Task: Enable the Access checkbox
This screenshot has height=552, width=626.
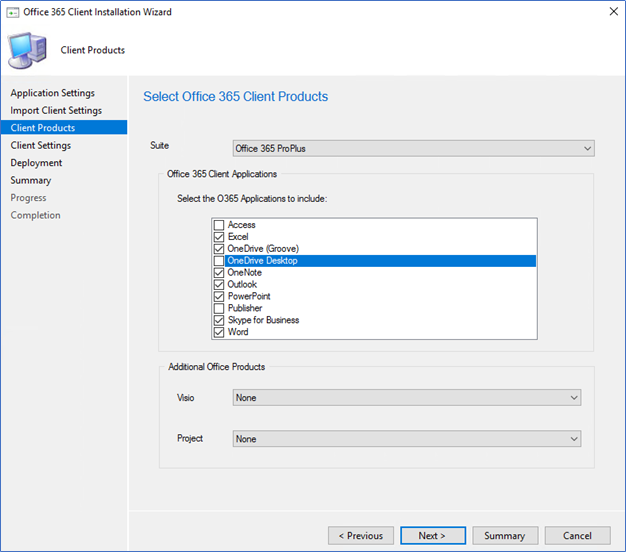Action: coord(219,225)
